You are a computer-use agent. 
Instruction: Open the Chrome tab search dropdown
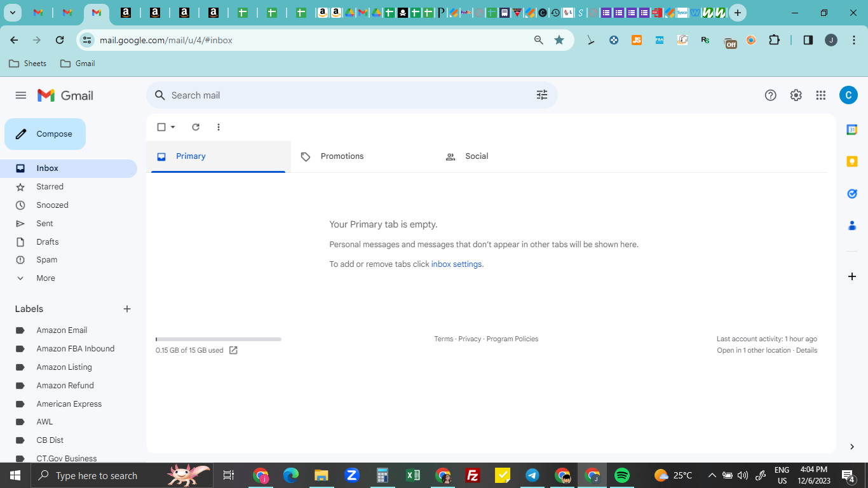tap(13, 13)
